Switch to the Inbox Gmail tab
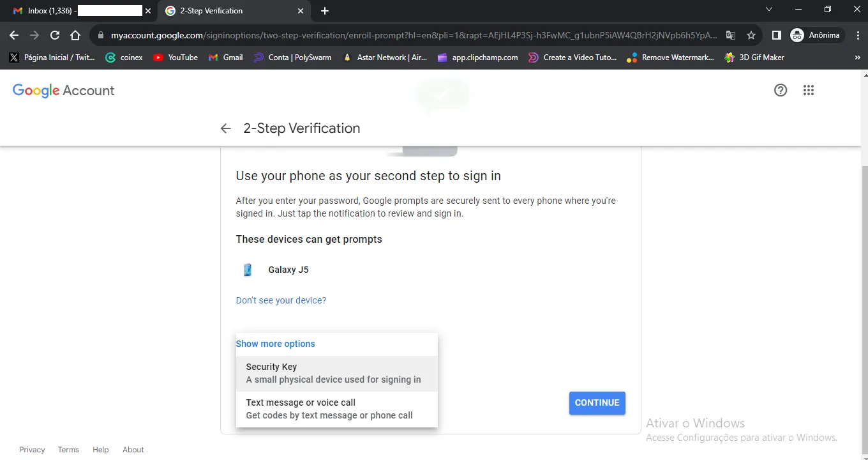 point(80,11)
